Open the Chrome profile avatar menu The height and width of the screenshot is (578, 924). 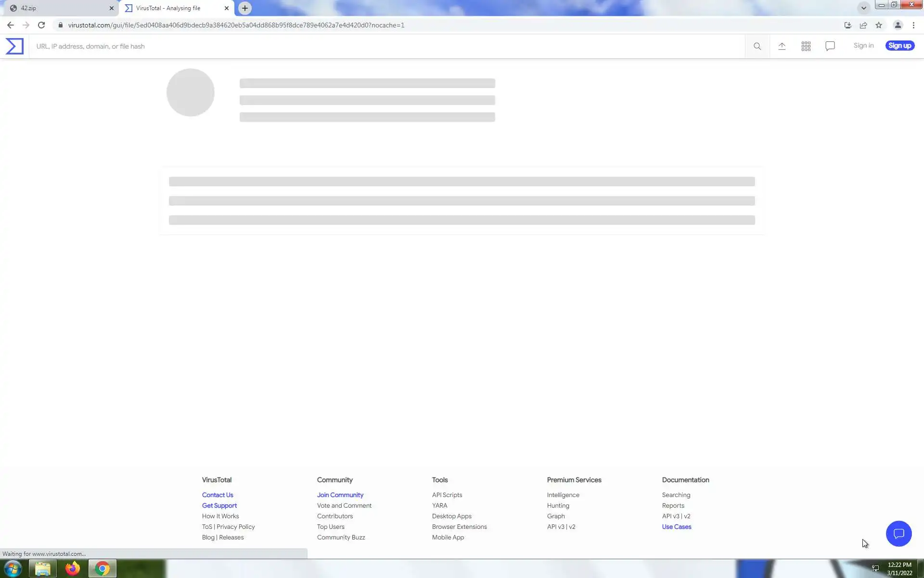[898, 25]
